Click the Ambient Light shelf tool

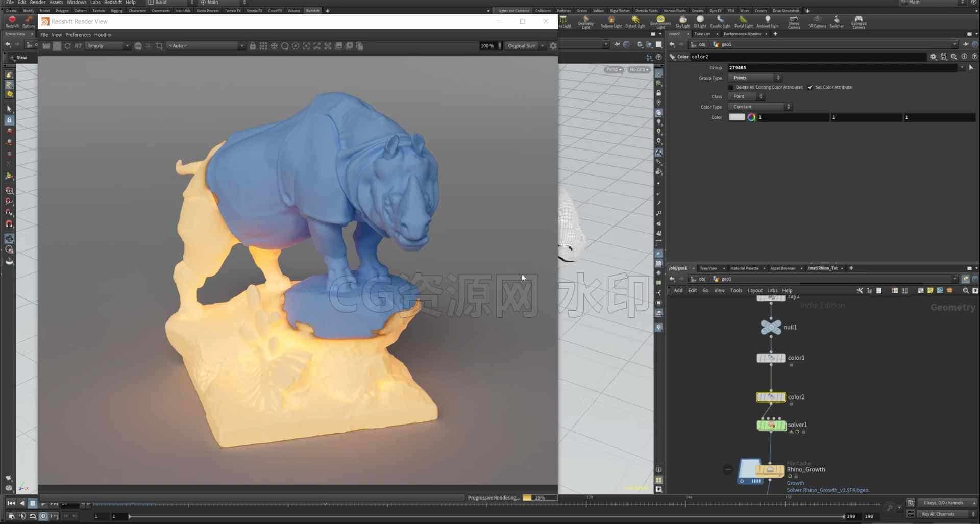coord(768,21)
